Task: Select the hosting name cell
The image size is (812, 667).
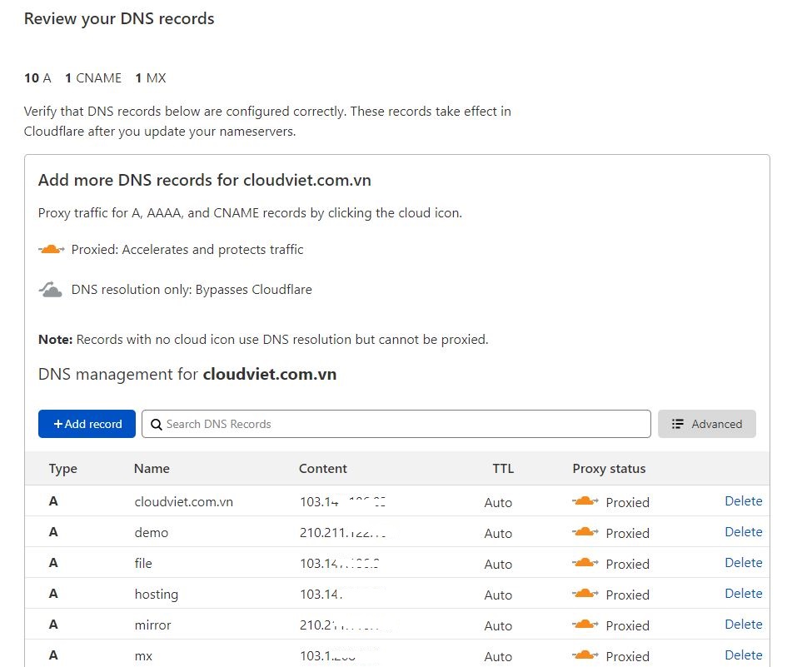Action: (157, 595)
